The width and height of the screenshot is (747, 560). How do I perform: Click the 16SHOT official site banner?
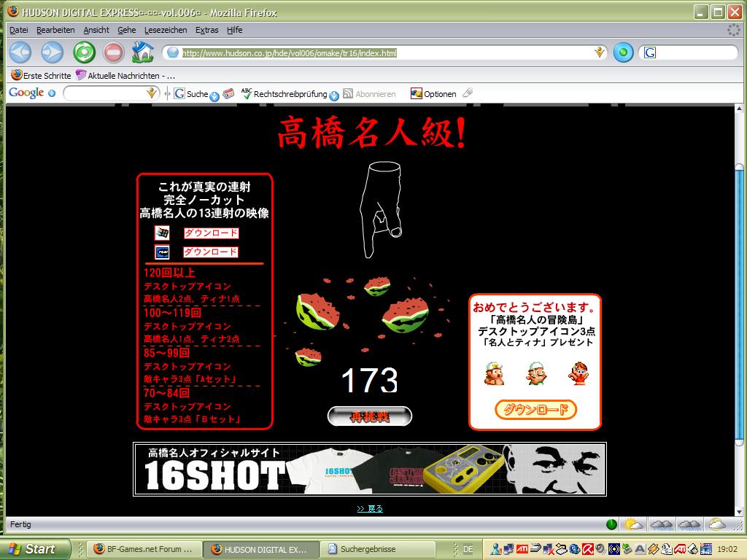pos(370,470)
